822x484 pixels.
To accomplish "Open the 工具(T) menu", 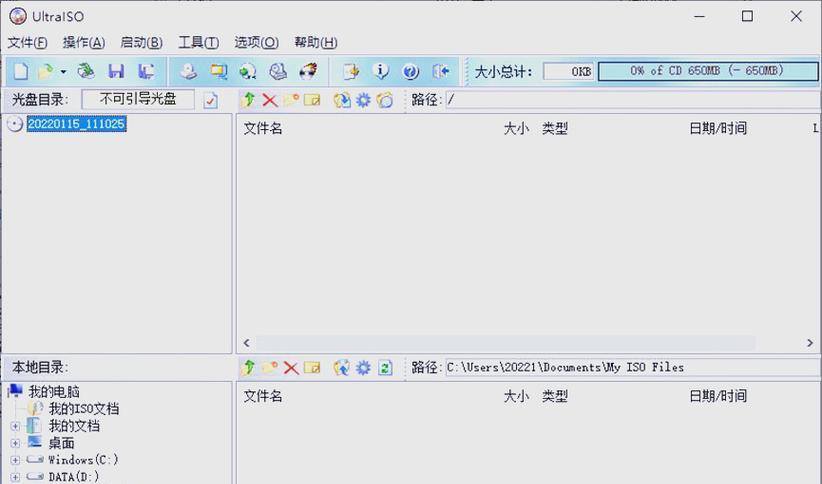I will [198, 42].
